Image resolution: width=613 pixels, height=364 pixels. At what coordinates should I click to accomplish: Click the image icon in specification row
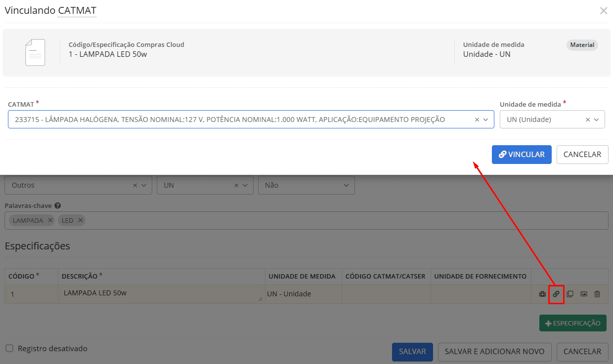[583, 294]
